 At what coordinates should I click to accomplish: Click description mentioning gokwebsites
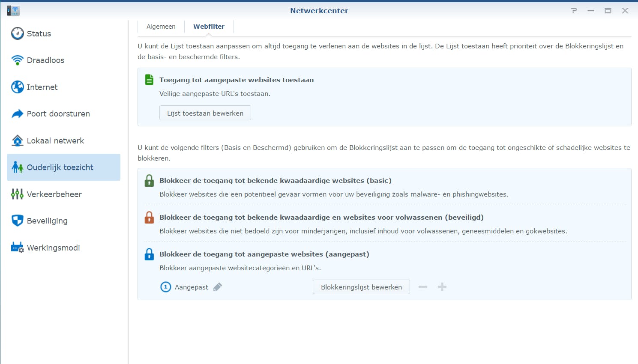tap(363, 231)
